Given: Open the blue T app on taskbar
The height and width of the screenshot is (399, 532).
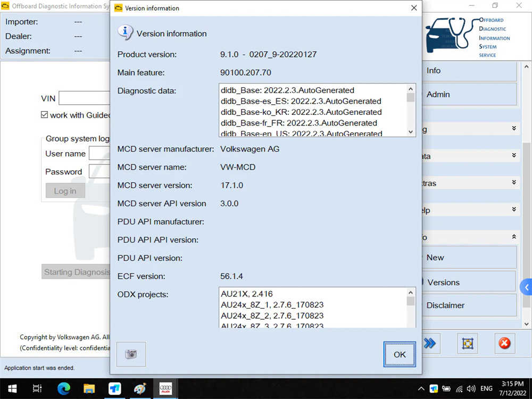Looking at the screenshot, I should coord(115,388).
